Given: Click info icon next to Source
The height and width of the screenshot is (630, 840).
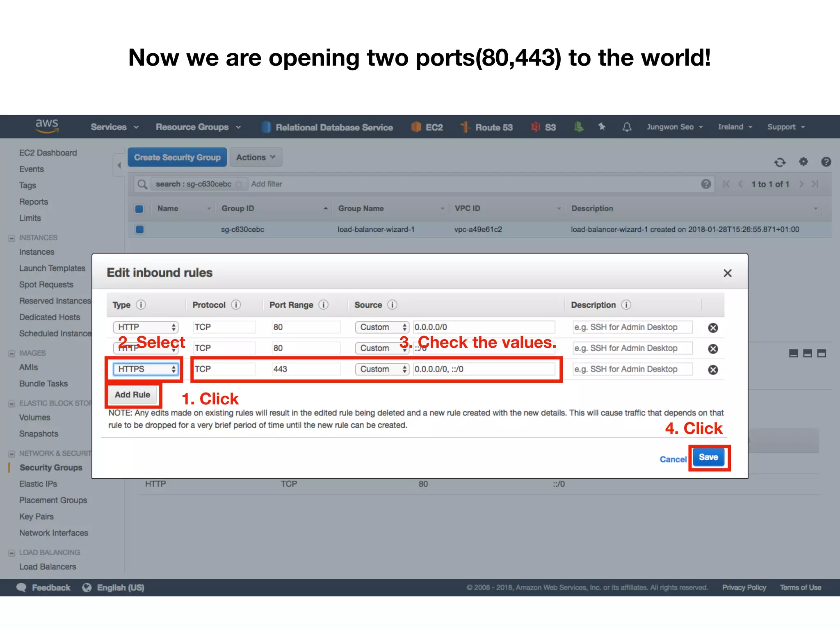Looking at the screenshot, I should click(392, 305).
